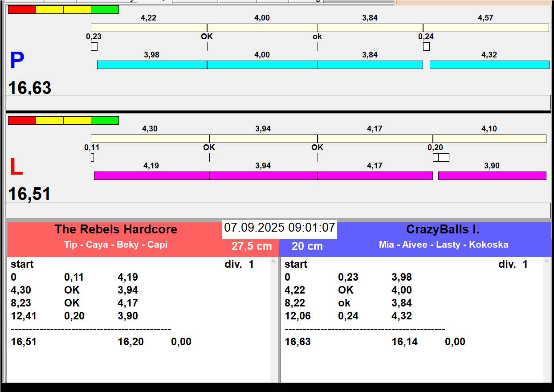Select the magenta bar segment under 3,94
The width and height of the screenshot is (554, 392).
263,176
